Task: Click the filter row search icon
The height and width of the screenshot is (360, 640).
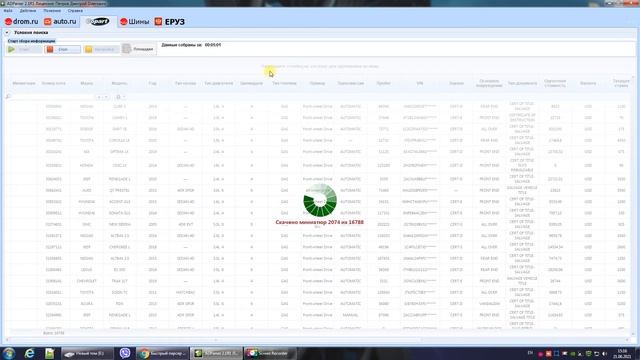Action: (8, 97)
